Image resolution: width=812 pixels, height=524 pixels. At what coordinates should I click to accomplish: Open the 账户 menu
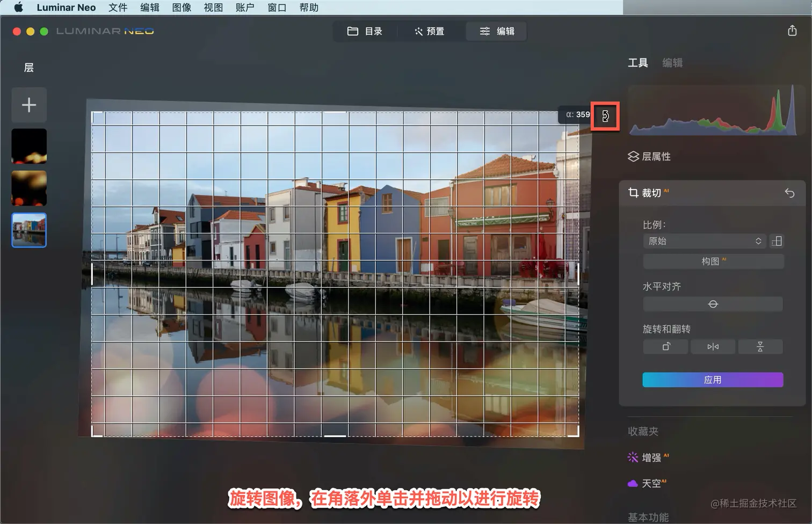(245, 8)
